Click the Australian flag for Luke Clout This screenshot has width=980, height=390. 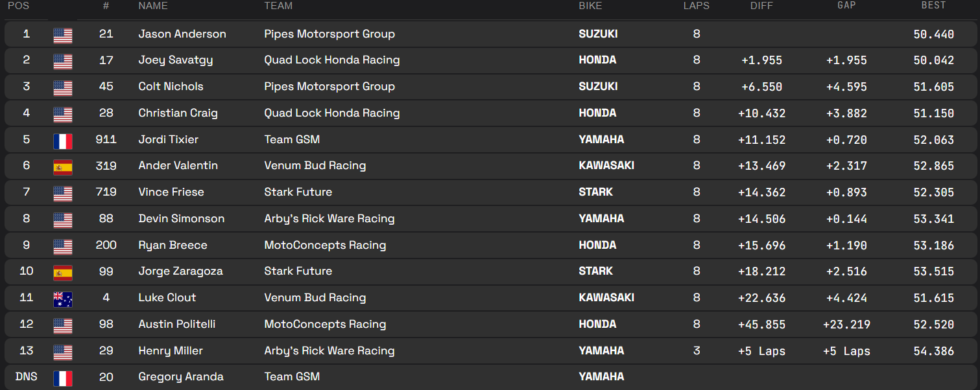pyautogui.click(x=63, y=299)
